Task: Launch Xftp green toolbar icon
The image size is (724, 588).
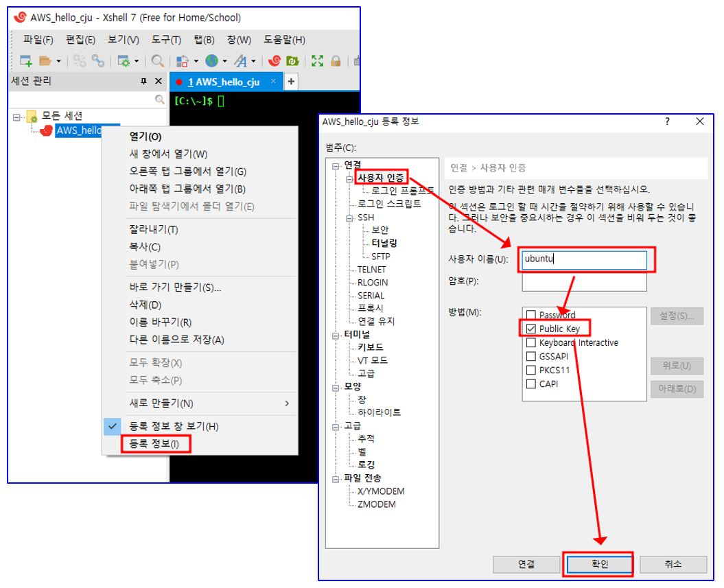Action: point(293,60)
